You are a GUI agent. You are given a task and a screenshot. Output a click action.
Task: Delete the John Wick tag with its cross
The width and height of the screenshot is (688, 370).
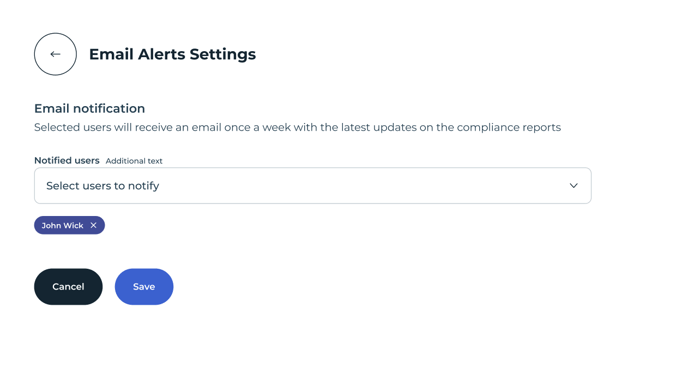tap(93, 225)
